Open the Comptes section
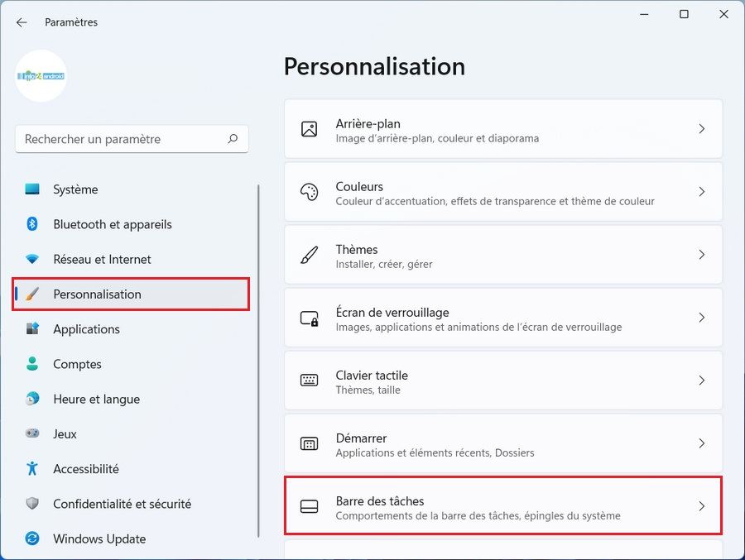 (77, 364)
